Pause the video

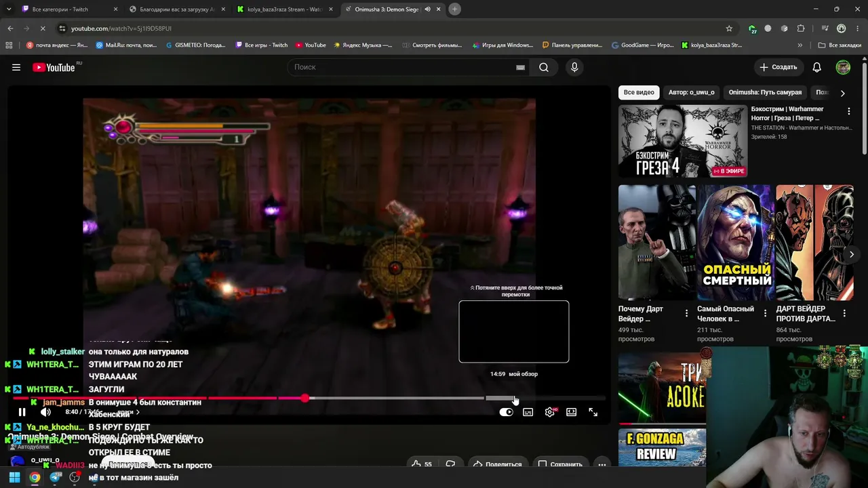tap(22, 412)
